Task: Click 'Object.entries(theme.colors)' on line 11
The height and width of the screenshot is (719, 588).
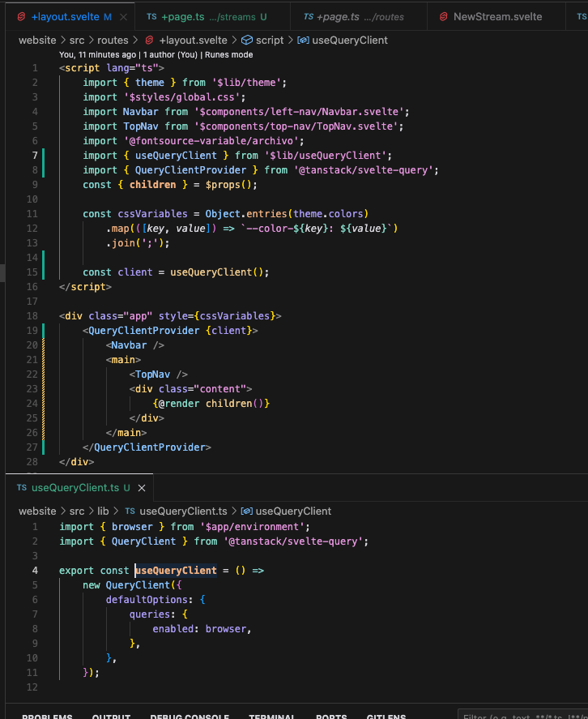Action: [287, 214]
